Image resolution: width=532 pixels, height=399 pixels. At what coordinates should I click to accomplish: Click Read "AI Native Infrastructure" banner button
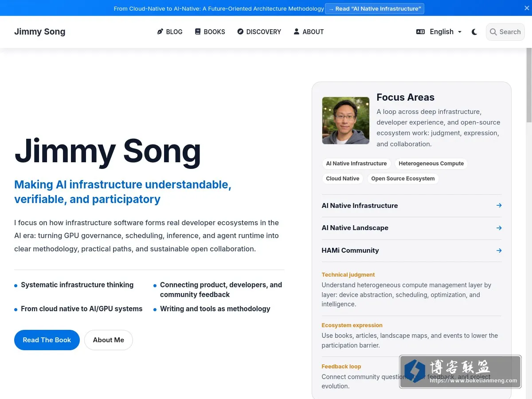pos(375,8)
